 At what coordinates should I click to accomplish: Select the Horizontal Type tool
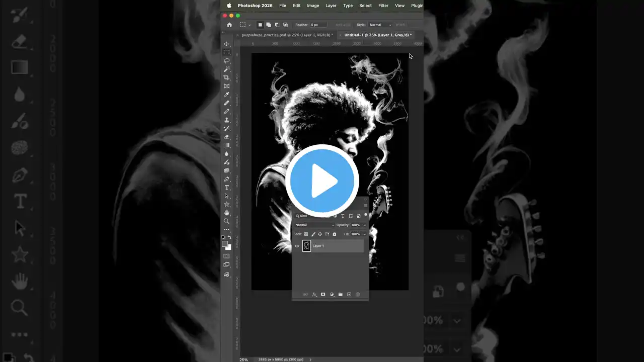(226, 188)
